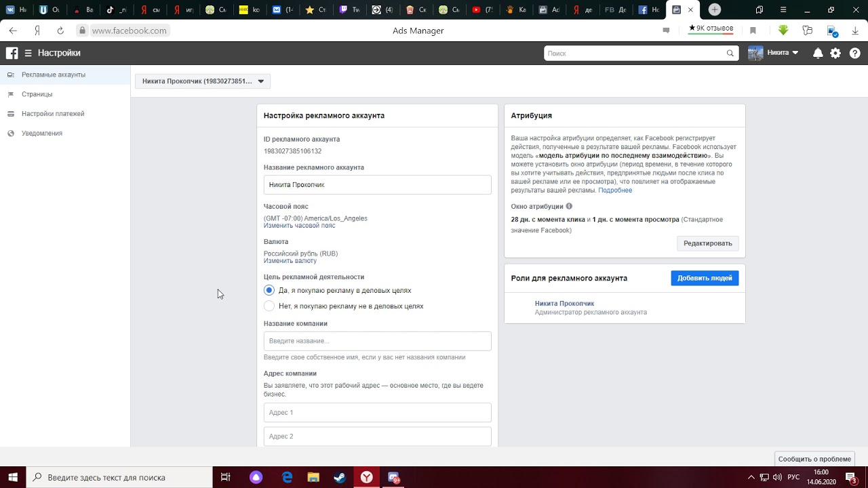Image resolution: width=868 pixels, height=488 pixels.
Task: Click the lock icon in the address bar
Action: pyautogui.click(x=82, y=30)
